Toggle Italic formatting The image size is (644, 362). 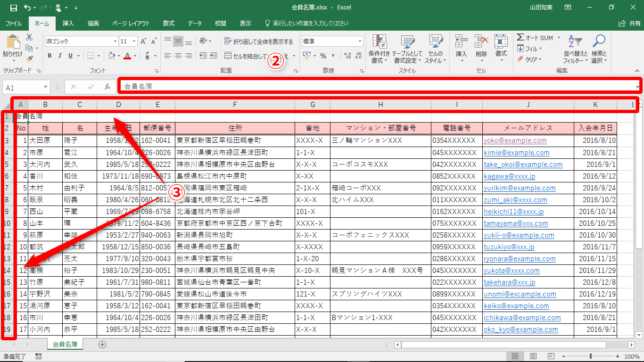60,56
